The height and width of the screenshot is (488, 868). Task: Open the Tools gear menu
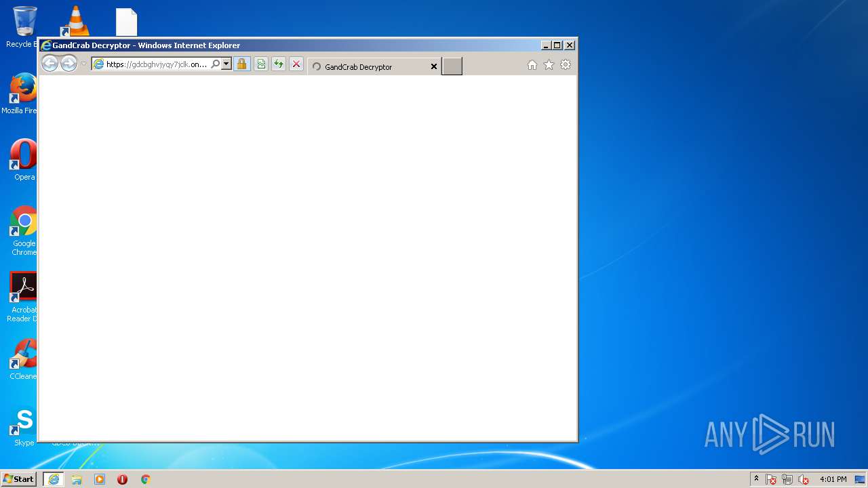(566, 64)
